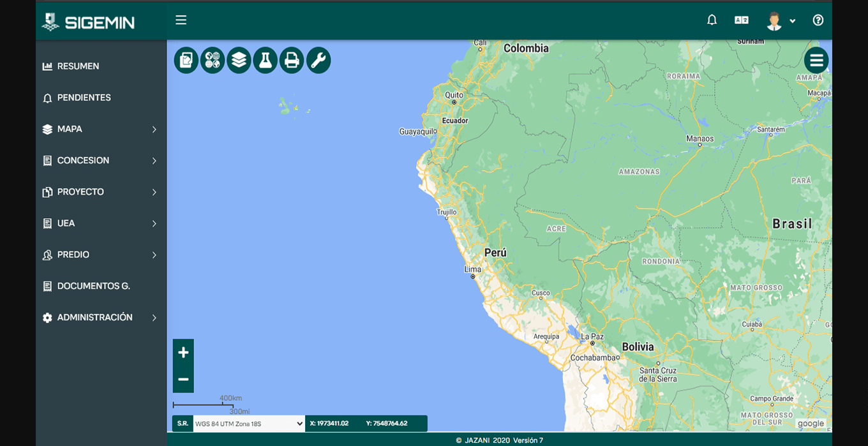
Task: Click Trujillo on the map
Action: click(447, 212)
